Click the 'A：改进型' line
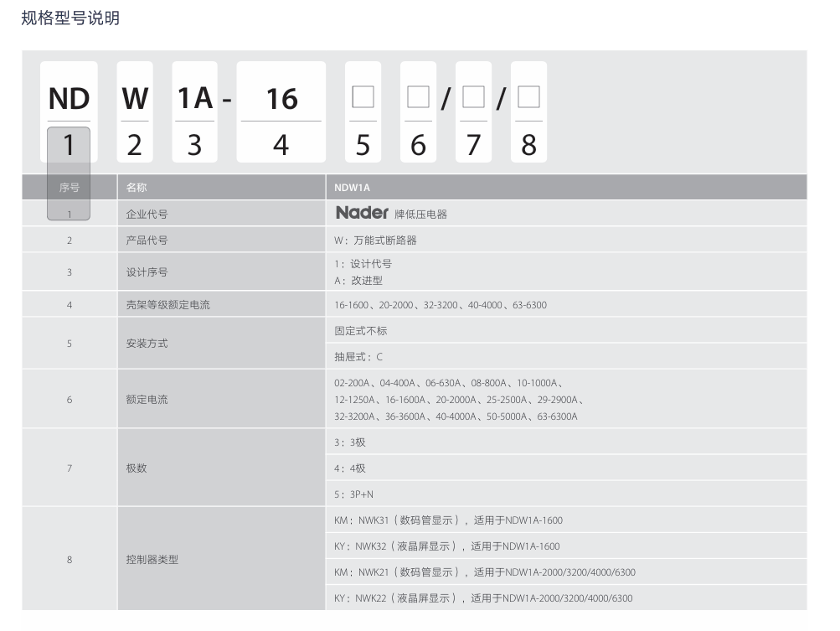 coord(358,281)
